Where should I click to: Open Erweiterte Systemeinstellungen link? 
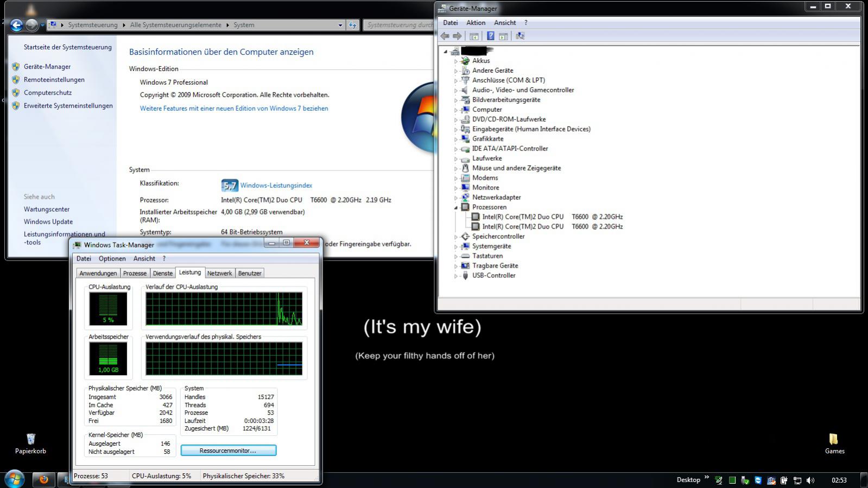pyautogui.click(x=68, y=106)
